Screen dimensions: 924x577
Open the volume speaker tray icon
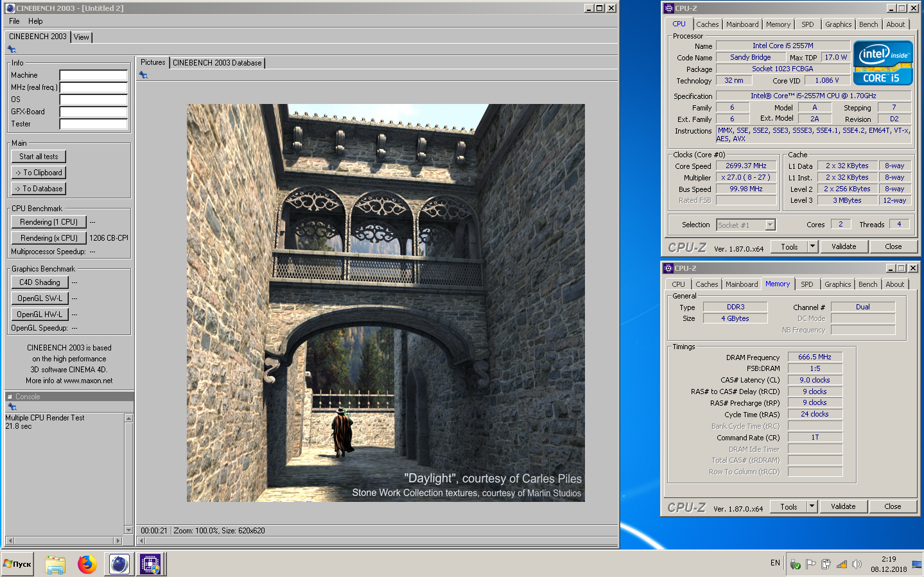(857, 564)
